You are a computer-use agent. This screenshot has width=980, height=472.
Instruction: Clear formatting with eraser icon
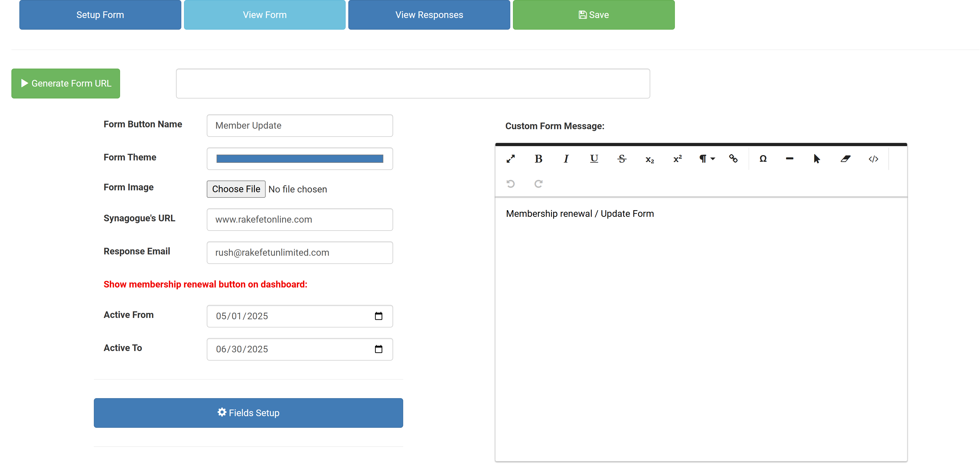[x=845, y=159]
